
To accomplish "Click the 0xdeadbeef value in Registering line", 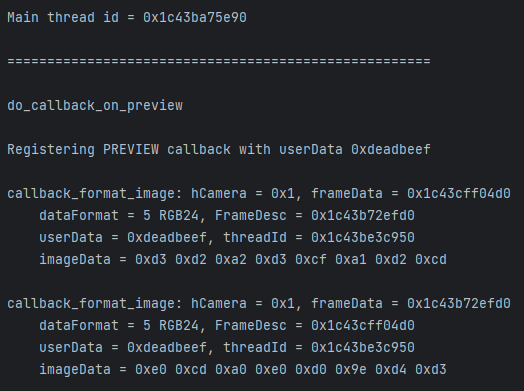I will click(x=391, y=149).
